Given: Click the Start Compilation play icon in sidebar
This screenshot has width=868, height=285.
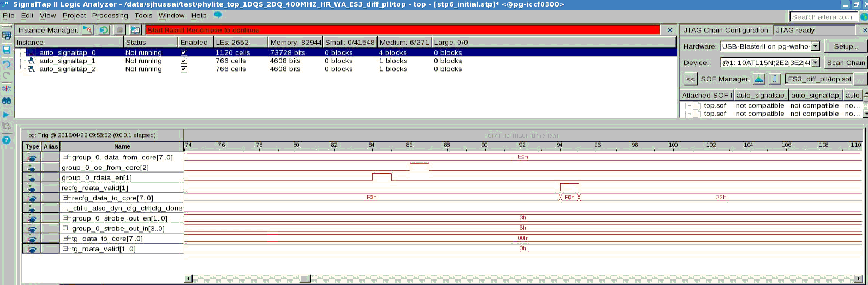Looking at the screenshot, I should [7, 115].
